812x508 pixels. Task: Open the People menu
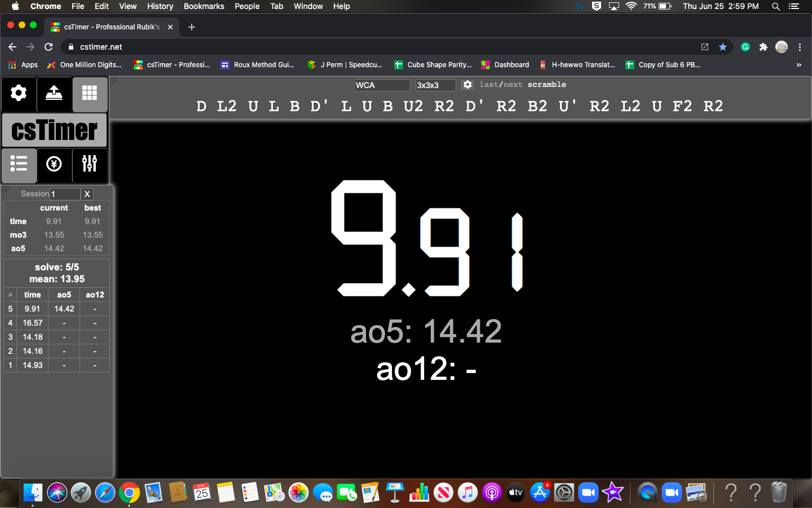point(247,6)
